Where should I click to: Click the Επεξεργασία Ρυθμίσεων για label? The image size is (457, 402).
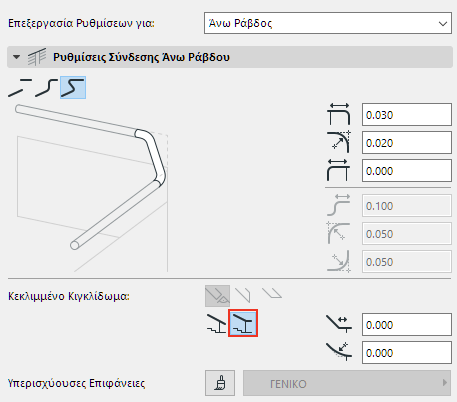point(81,23)
